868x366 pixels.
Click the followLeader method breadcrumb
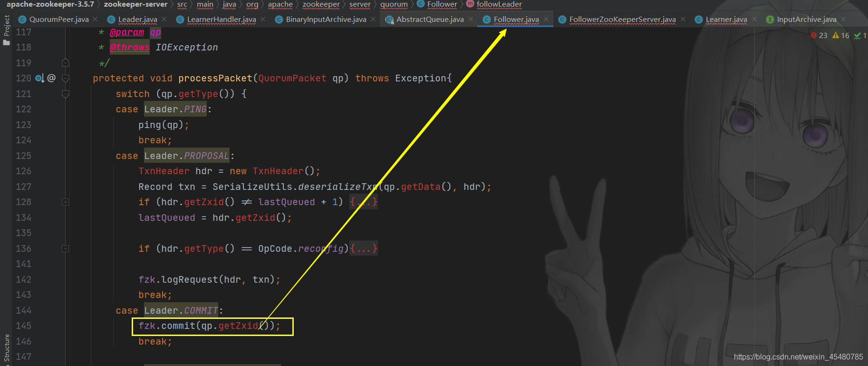click(x=494, y=4)
